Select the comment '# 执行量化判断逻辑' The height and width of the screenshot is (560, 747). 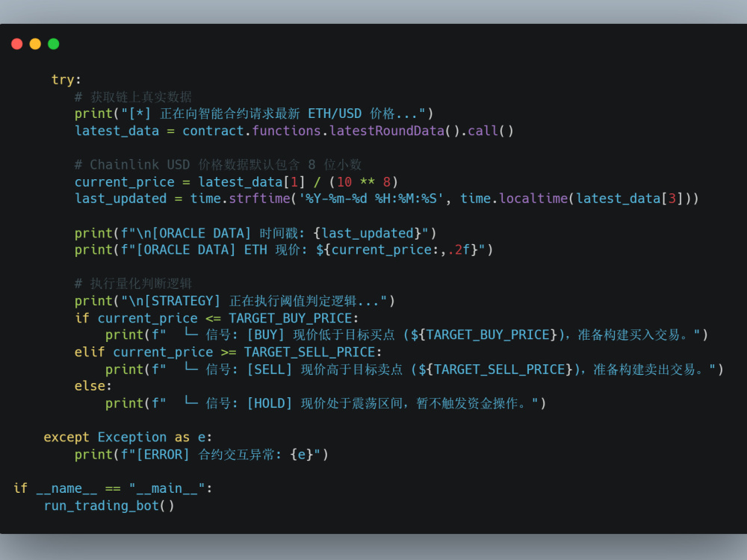(133, 284)
